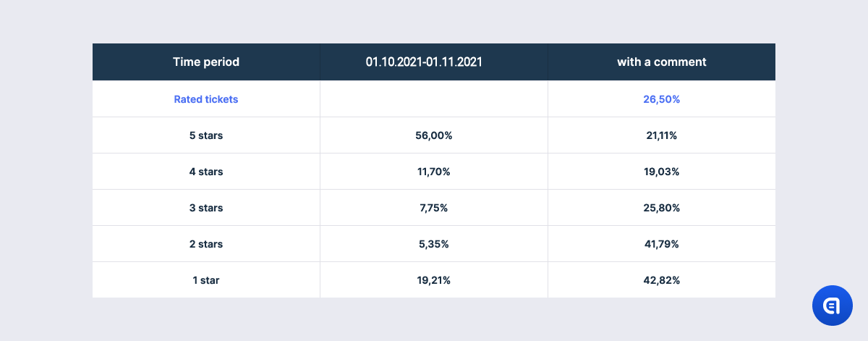Screen dimensions: 868x341
Task: Select the '2 stars' row label
Action: tap(206, 244)
